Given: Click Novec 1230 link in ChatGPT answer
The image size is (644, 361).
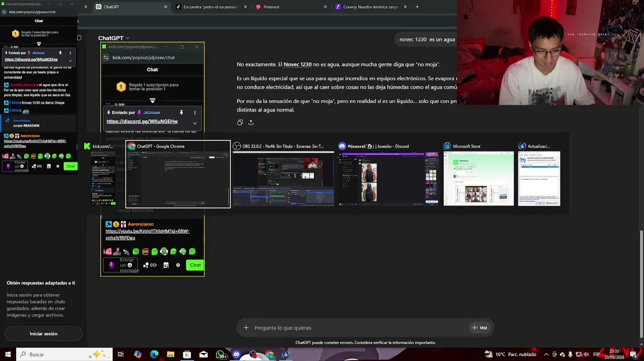Looking at the screenshot, I should click(298, 64).
